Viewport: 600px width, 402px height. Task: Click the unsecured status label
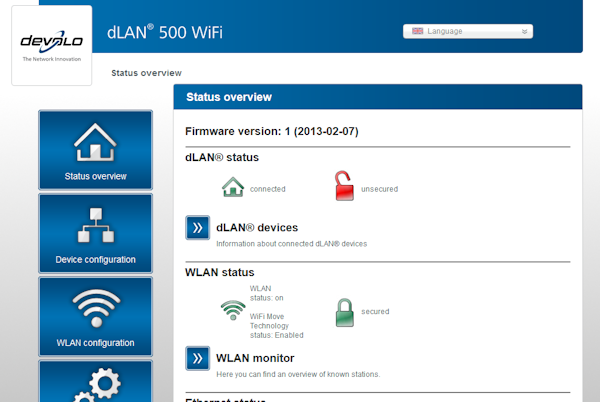(379, 188)
